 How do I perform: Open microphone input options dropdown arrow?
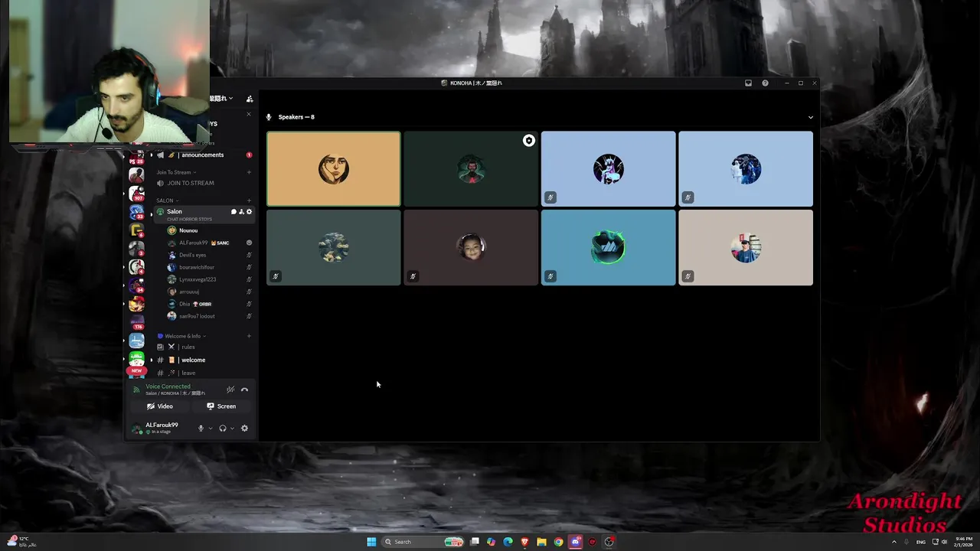click(x=211, y=429)
